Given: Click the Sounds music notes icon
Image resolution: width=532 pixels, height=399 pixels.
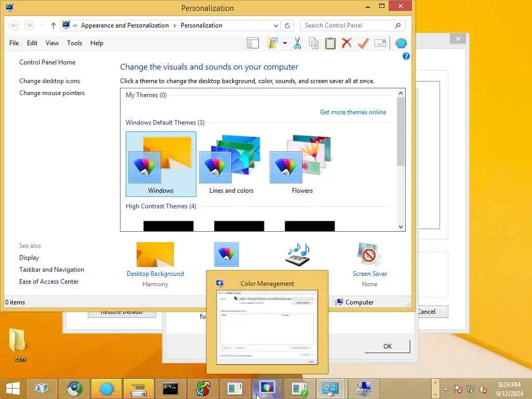Looking at the screenshot, I should tap(298, 255).
